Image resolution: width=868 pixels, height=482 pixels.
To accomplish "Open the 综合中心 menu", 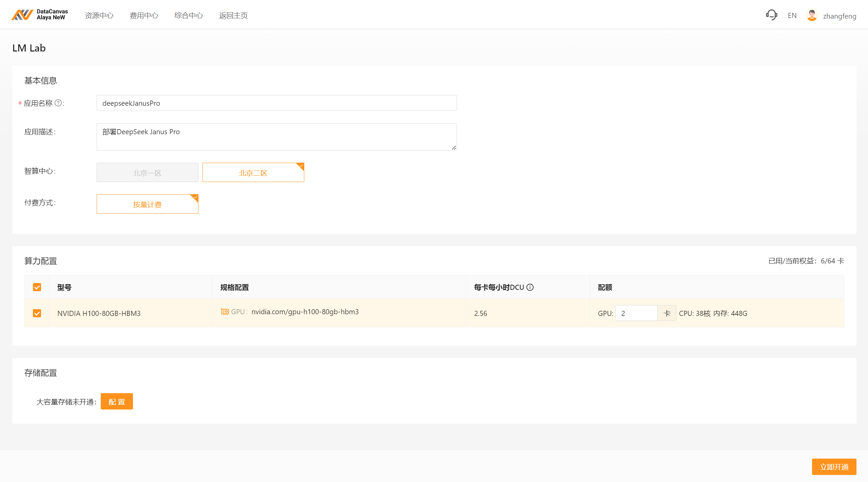I will (x=189, y=16).
